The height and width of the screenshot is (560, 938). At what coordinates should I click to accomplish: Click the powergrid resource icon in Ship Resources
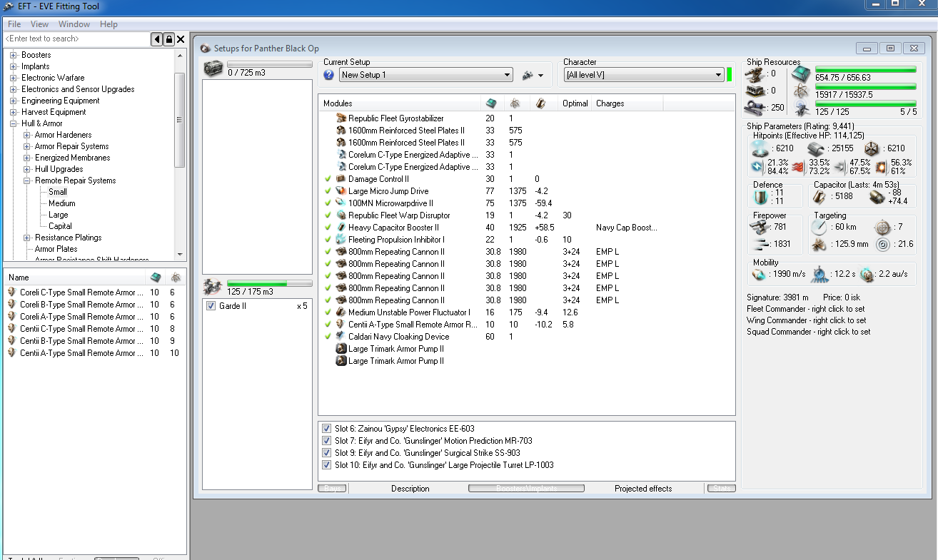tap(801, 91)
